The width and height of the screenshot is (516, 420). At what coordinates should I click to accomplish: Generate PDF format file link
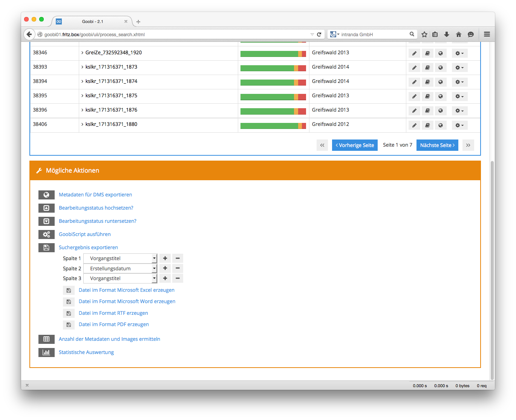[114, 325]
